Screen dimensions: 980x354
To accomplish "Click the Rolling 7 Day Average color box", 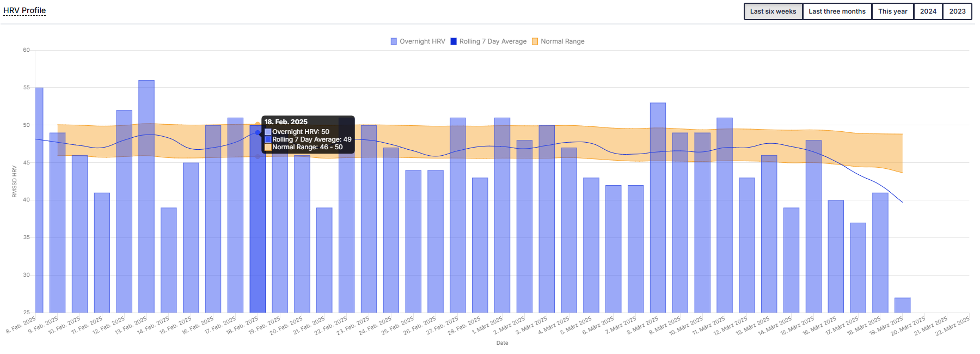I will click(x=454, y=41).
